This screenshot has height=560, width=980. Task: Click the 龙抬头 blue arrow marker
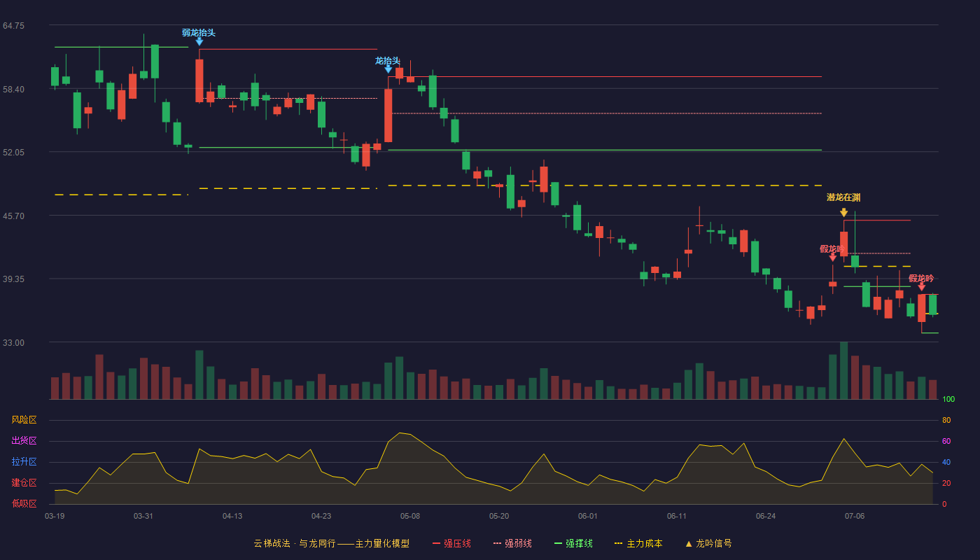[388, 69]
